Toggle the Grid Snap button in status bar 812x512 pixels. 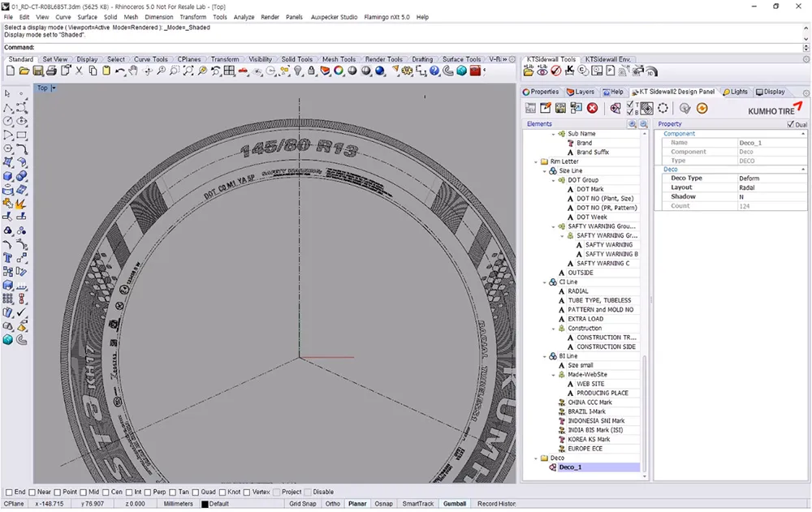(303, 504)
